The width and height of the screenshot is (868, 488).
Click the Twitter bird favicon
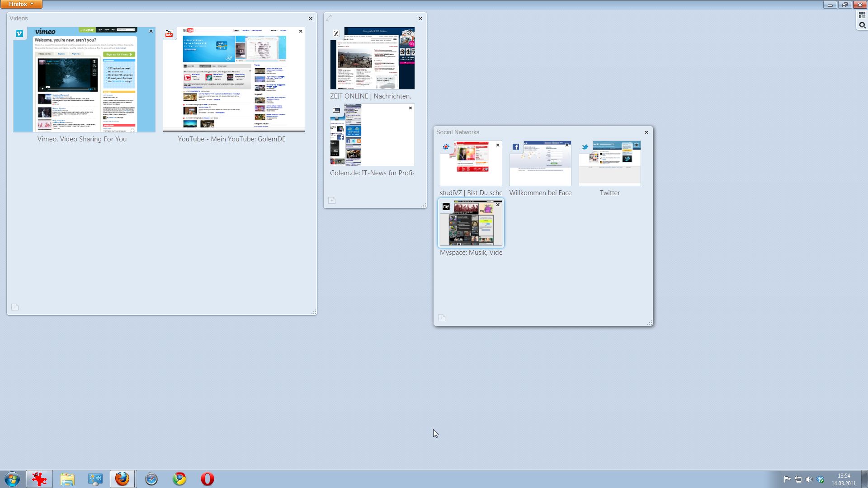585,147
